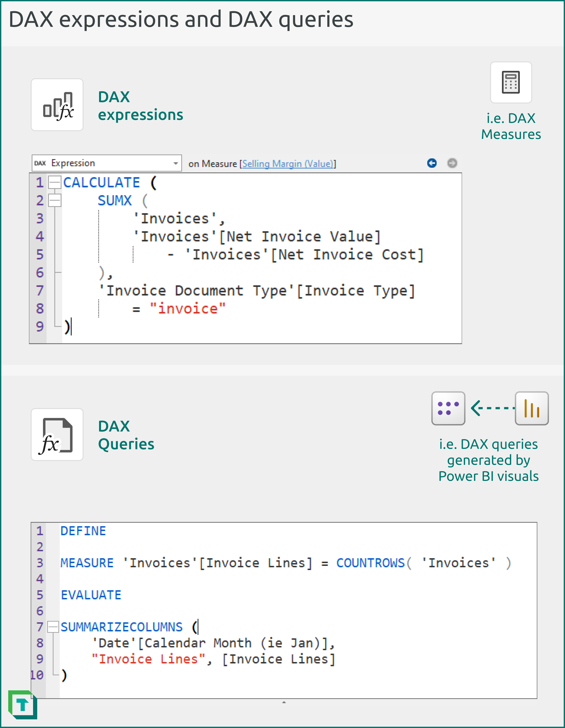This screenshot has width=565, height=728.
Task: Click the DAX badge inside the Expression box
Action: (40, 163)
